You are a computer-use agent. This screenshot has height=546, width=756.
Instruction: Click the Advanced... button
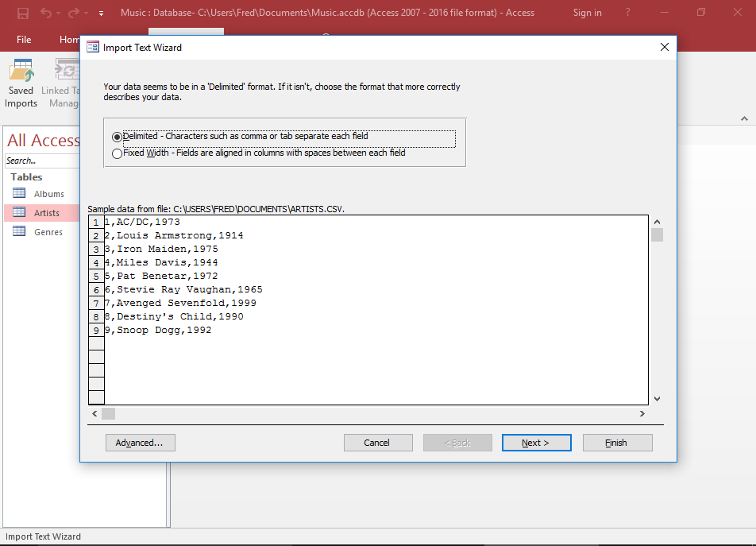141,443
